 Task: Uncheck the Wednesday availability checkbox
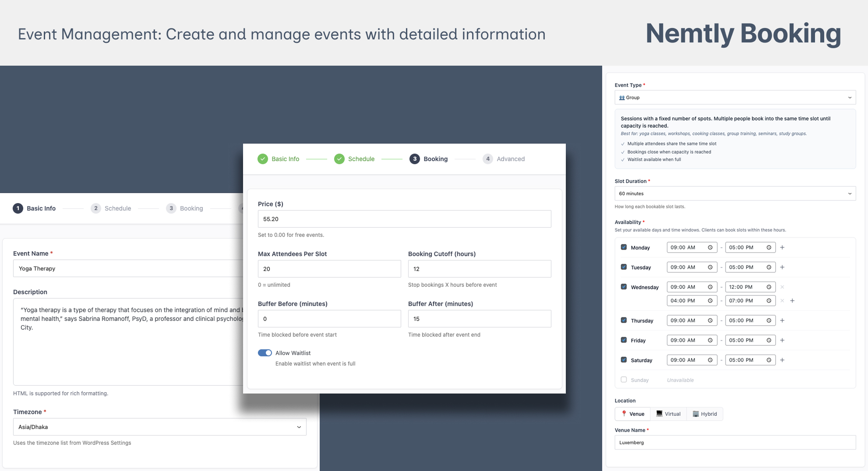[624, 287]
